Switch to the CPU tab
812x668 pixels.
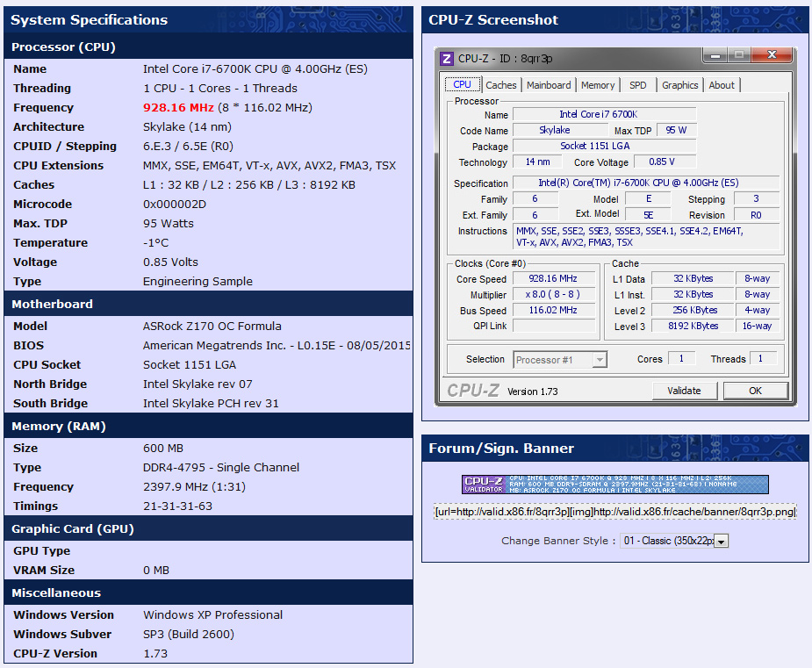[x=462, y=85]
